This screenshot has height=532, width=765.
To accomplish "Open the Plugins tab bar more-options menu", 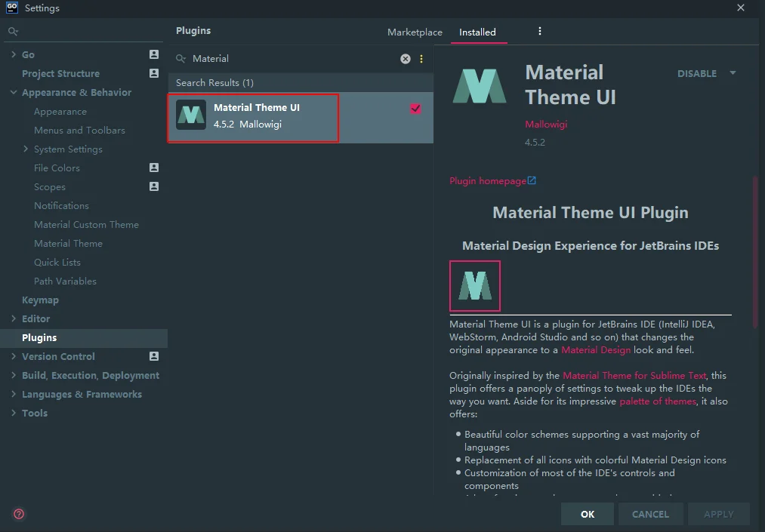I will pyautogui.click(x=540, y=31).
